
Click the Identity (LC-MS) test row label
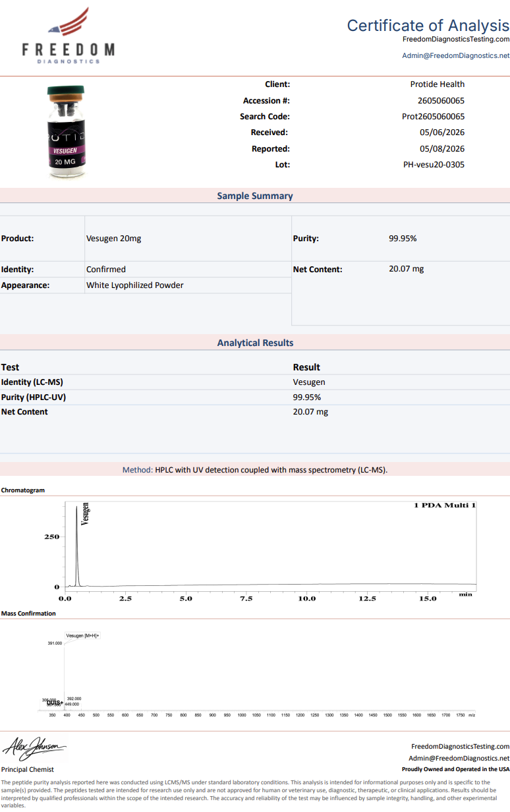(x=32, y=382)
